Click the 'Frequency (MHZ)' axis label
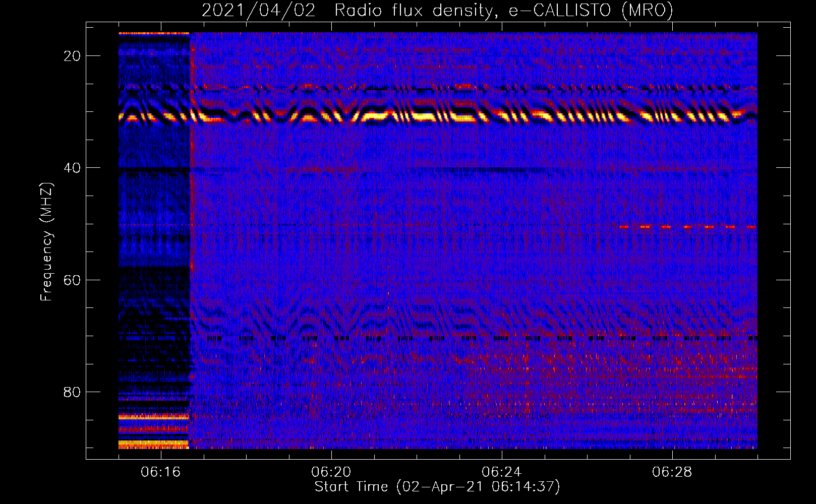816x504 pixels. point(46,242)
